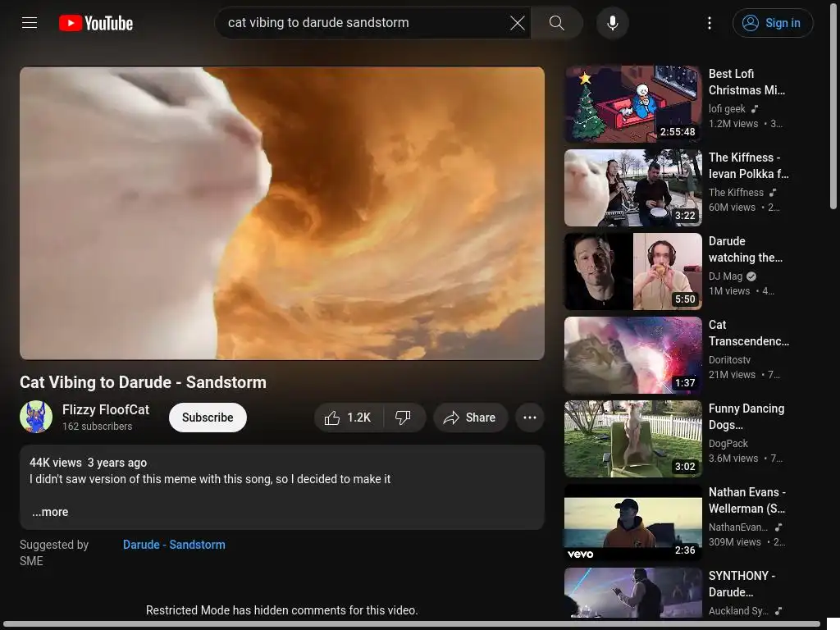Click The Kiffness channel name in sidebar
Viewport: 840px width, 630px height.
click(x=736, y=192)
